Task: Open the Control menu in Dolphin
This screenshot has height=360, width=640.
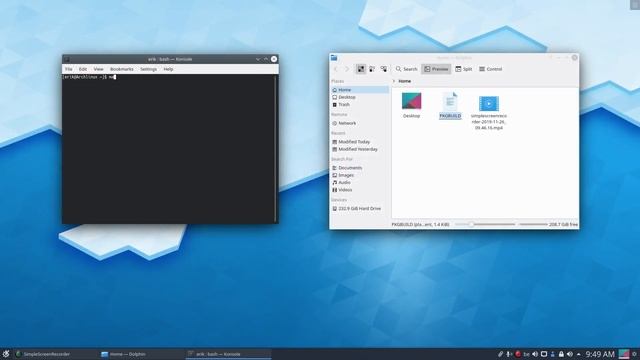Action: coord(491,69)
